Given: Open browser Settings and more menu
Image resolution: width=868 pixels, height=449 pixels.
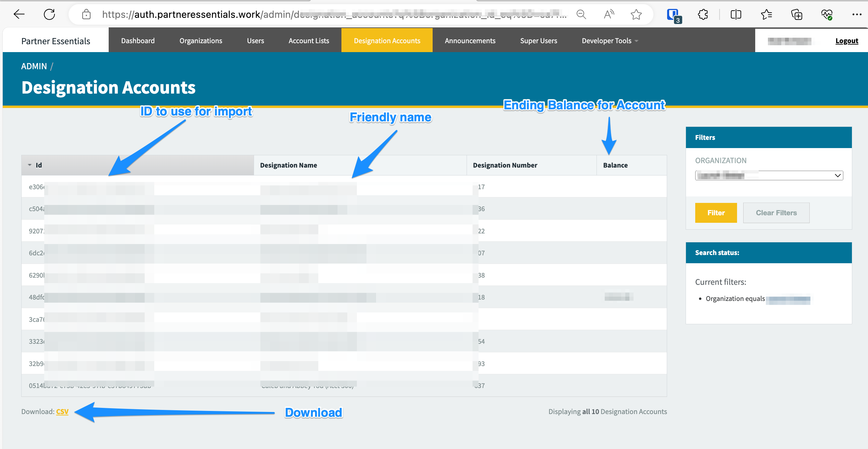Looking at the screenshot, I should (857, 14).
